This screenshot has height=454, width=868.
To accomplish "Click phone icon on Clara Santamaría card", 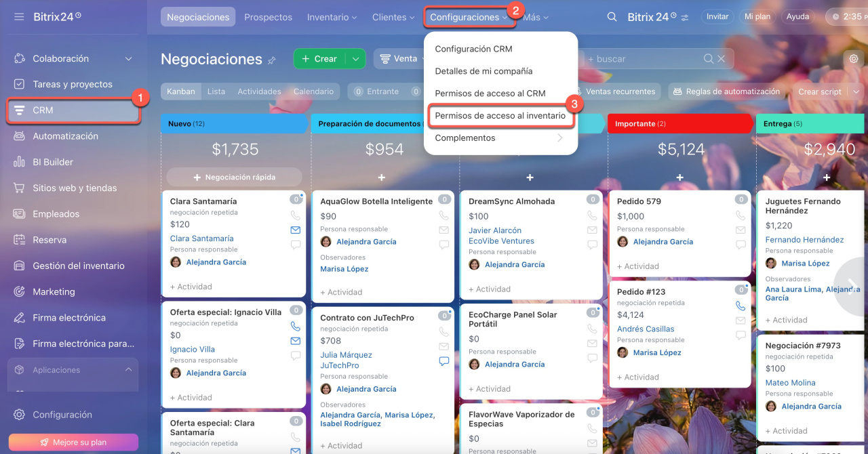I will 295,215.
